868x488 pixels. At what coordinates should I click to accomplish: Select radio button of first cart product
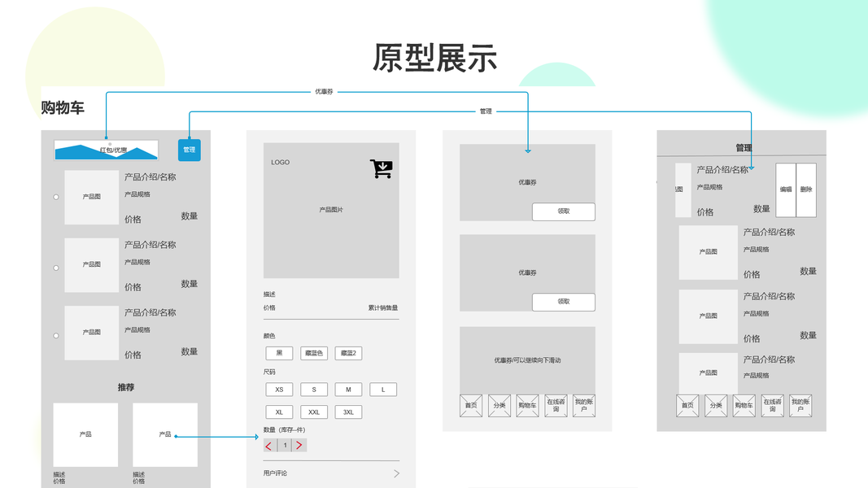tap(56, 197)
